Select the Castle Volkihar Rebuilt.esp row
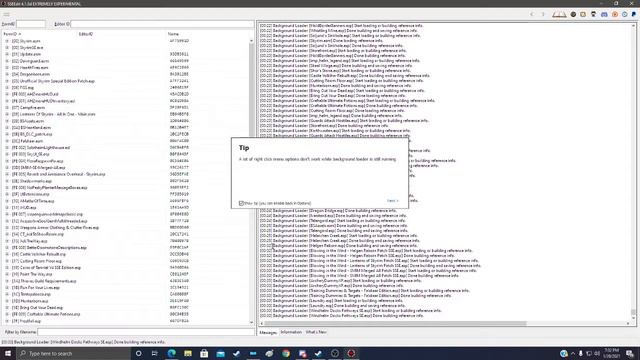This screenshot has height=360, width=640. (127, 254)
